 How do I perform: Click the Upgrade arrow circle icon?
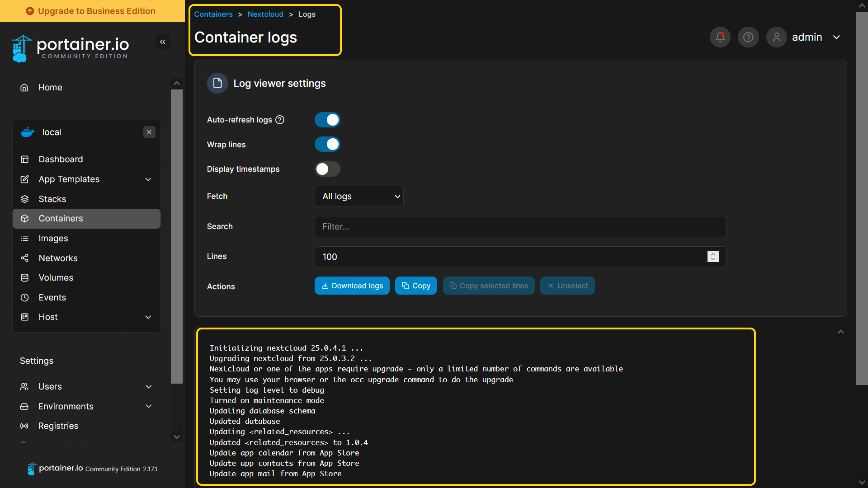[x=30, y=11]
